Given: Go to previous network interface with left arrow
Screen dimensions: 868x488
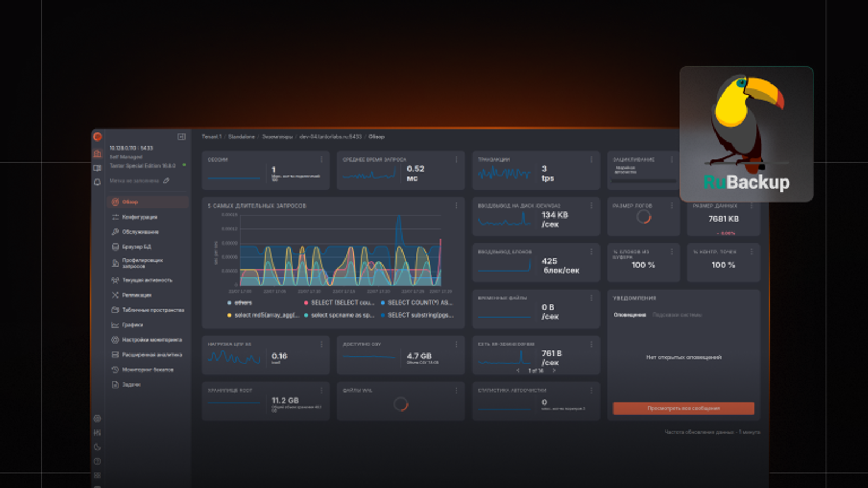Looking at the screenshot, I should pyautogui.click(x=518, y=371).
